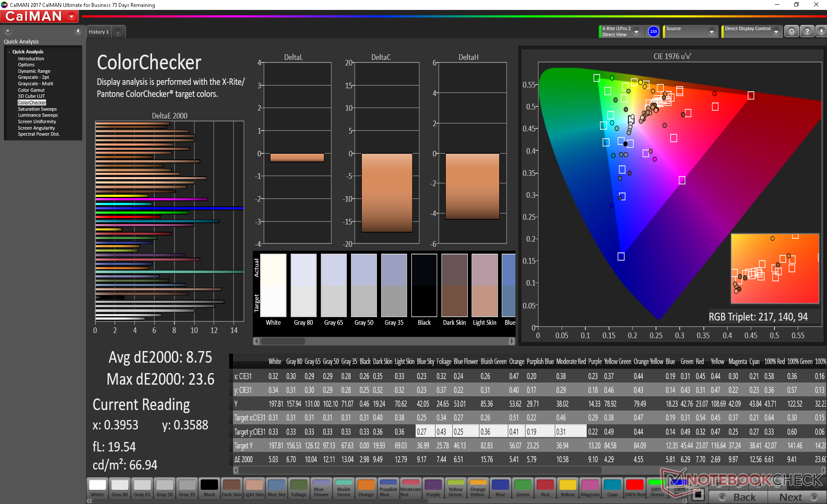The height and width of the screenshot is (504, 827).
Task: Select the Magenta color swatch button
Action: (590, 488)
